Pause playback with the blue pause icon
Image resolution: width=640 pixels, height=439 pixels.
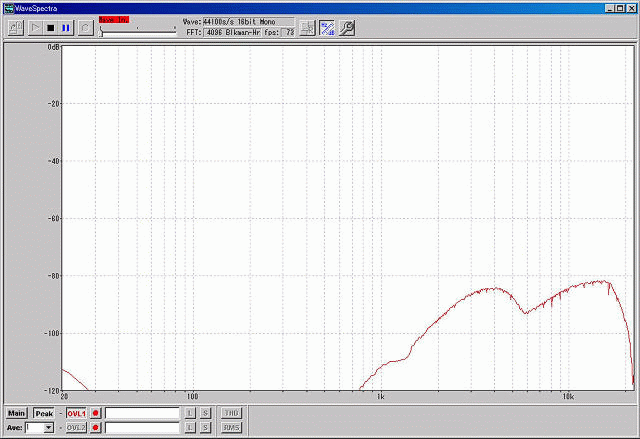[66, 28]
